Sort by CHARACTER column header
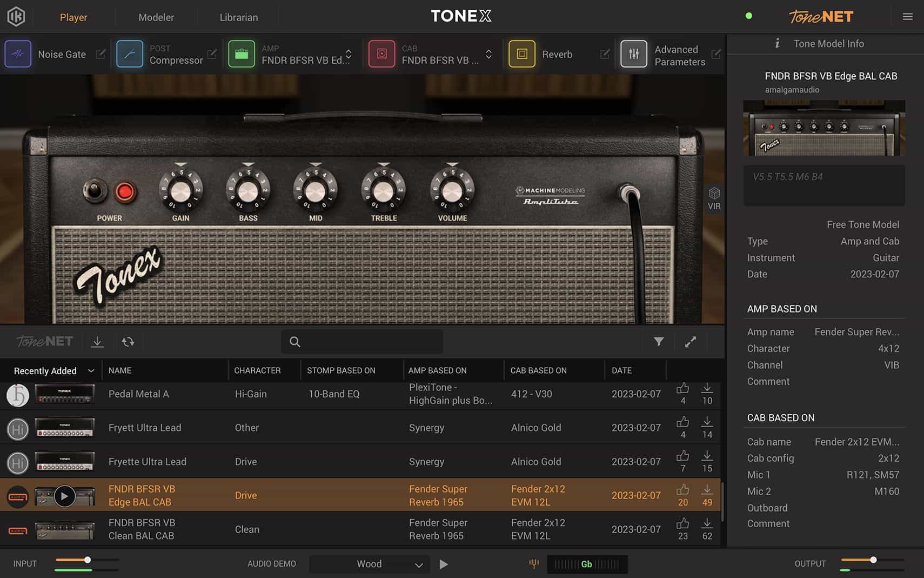The width and height of the screenshot is (924, 578). click(257, 370)
